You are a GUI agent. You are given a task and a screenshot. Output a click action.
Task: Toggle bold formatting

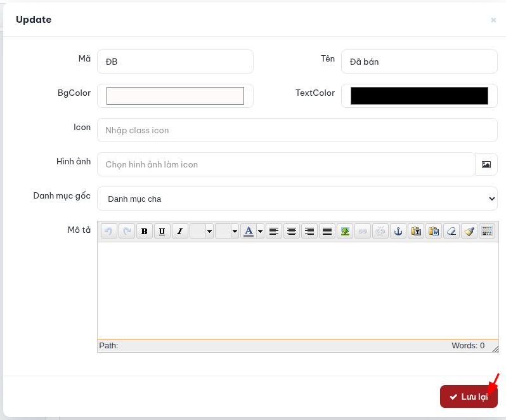pyautogui.click(x=144, y=231)
